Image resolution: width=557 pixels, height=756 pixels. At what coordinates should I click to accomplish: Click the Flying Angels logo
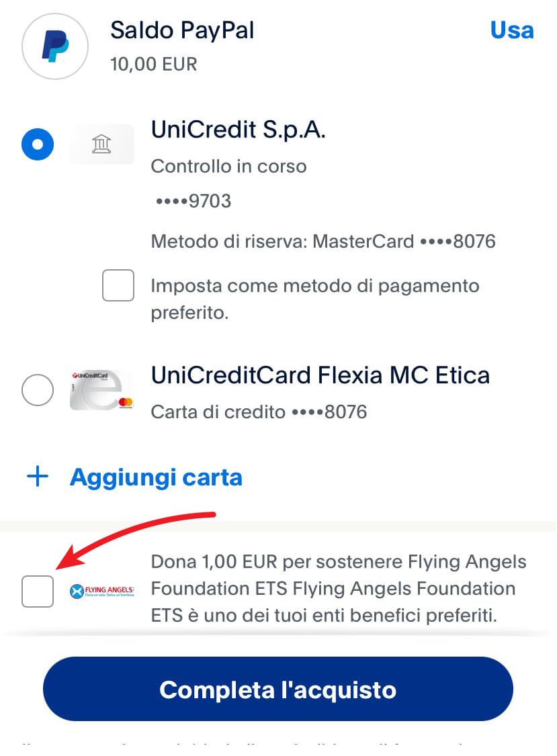(101, 592)
